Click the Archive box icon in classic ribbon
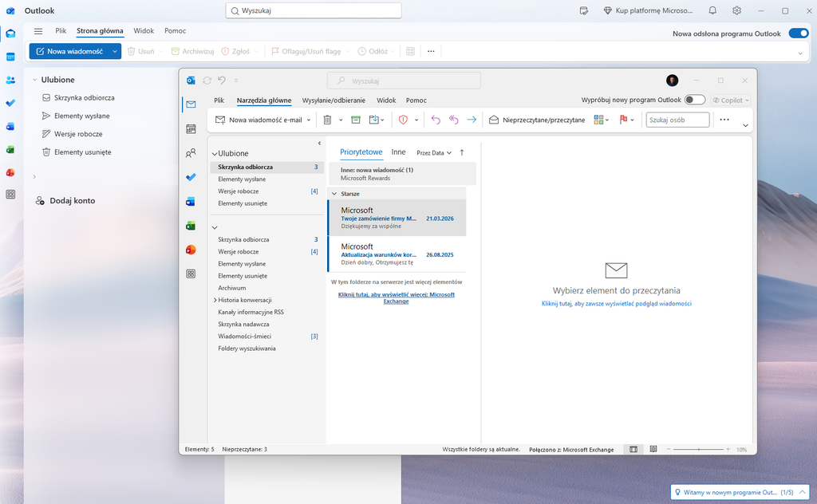 point(356,120)
